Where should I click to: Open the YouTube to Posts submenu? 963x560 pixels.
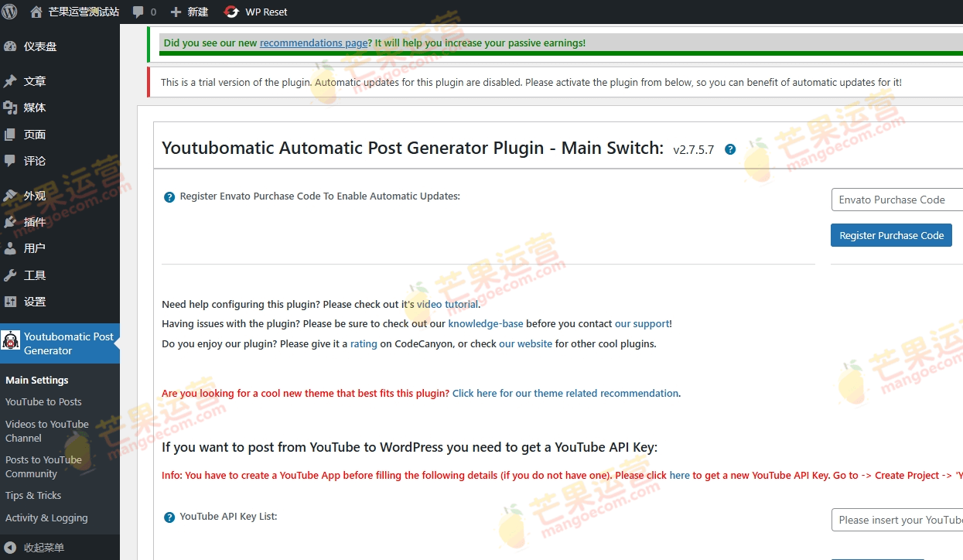pos(43,401)
